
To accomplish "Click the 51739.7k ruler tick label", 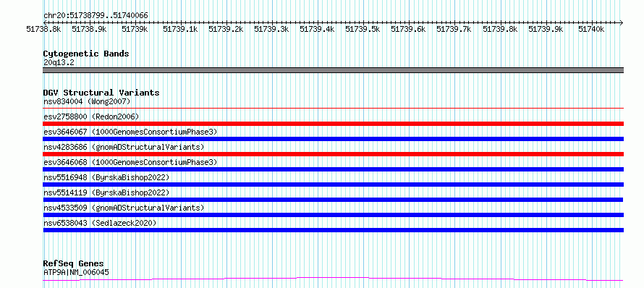I will point(454,29).
